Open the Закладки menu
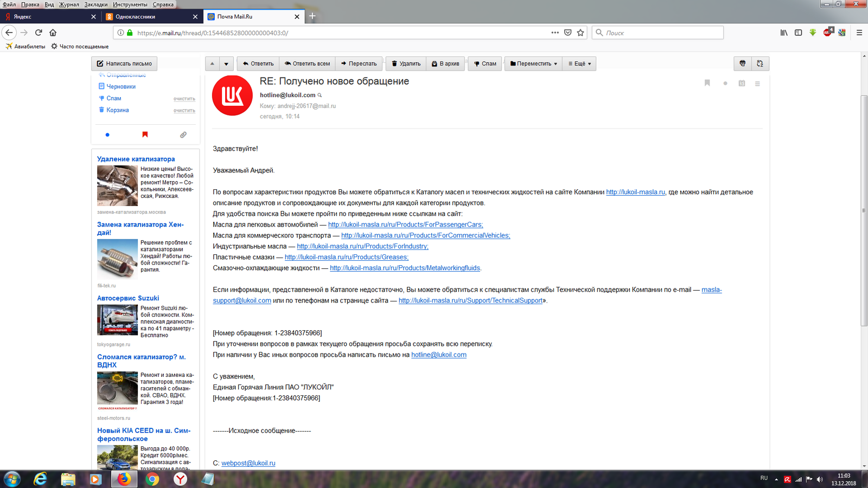868x488 pixels. point(96,4)
